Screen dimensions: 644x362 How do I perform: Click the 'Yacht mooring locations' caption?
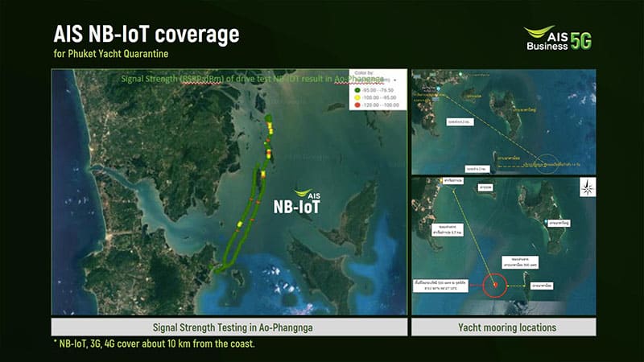507,327
